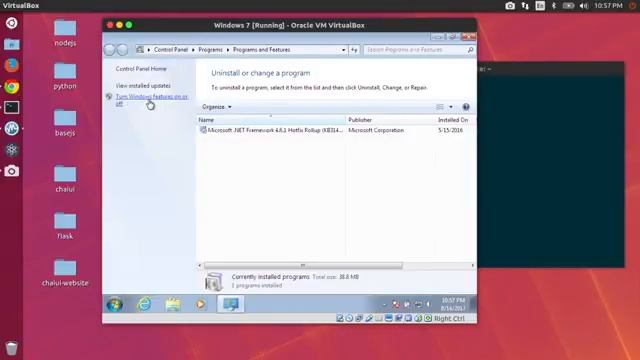The height and width of the screenshot is (360, 640).
Task: Click View installed updates link
Action: click(143, 86)
